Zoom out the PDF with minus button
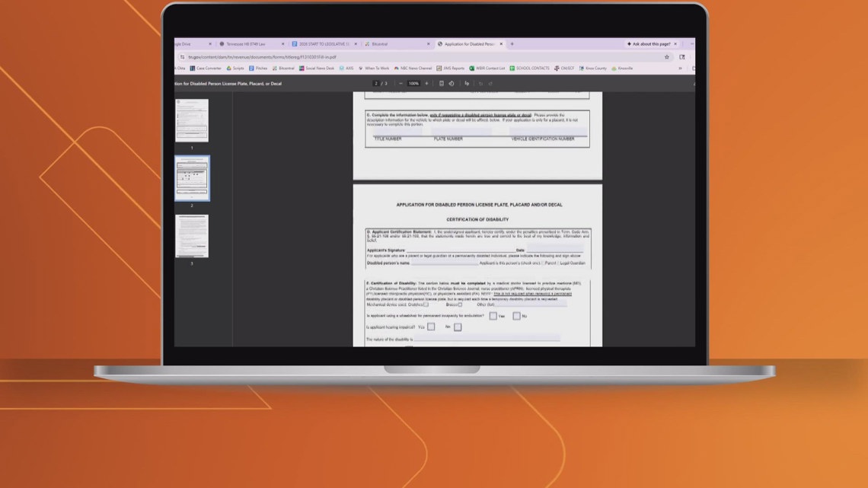This screenshot has width=868, height=488. [x=401, y=84]
